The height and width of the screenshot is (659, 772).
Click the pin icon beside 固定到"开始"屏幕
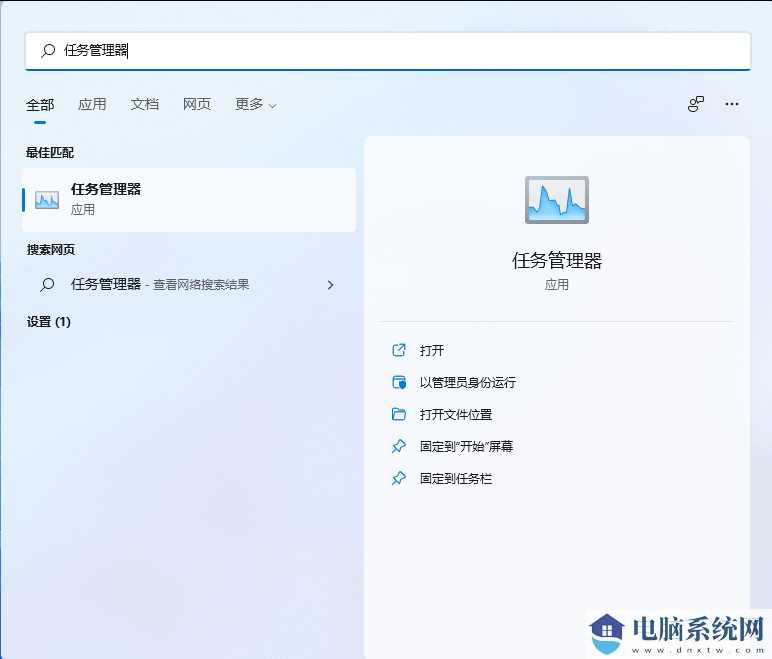coord(399,446)
